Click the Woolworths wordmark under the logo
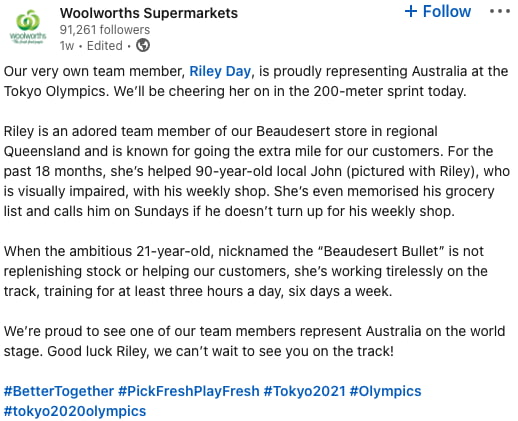This screenshot has width=518, height=421. [x=28, y=36]
